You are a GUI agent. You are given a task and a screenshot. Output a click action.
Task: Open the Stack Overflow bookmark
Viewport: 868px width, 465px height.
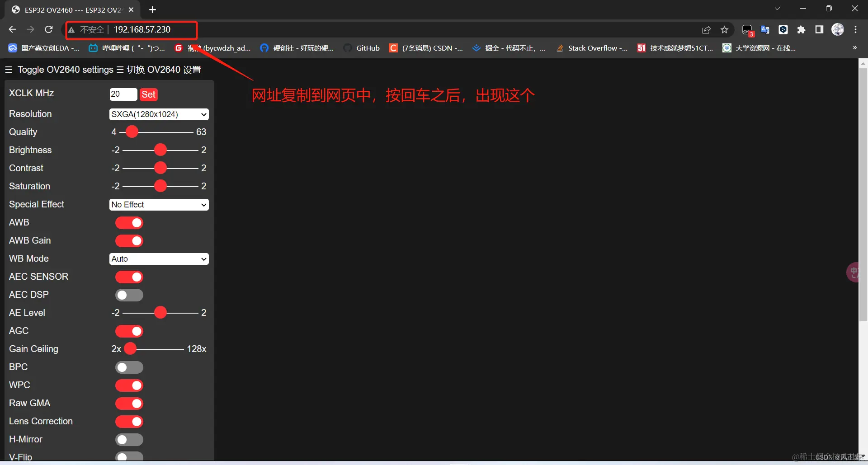[x=592, y=48]
